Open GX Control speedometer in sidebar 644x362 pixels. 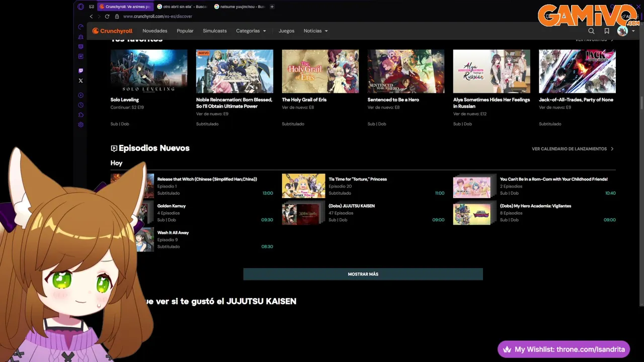(80, 27)
